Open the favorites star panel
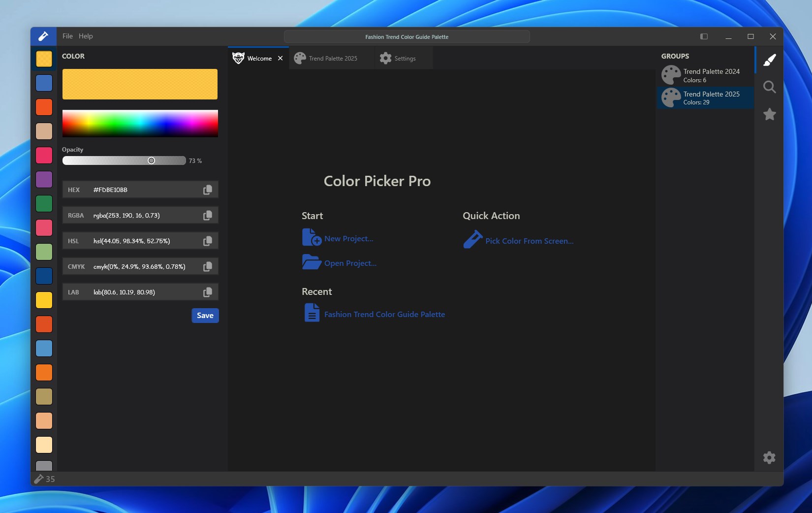Screen dimensions: 812x513 coord(769,114)
